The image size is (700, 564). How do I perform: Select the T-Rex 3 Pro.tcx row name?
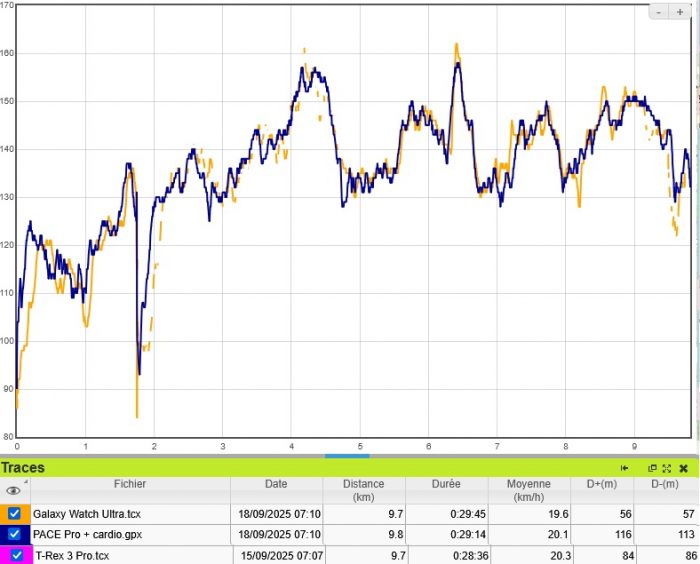[72, 556]
